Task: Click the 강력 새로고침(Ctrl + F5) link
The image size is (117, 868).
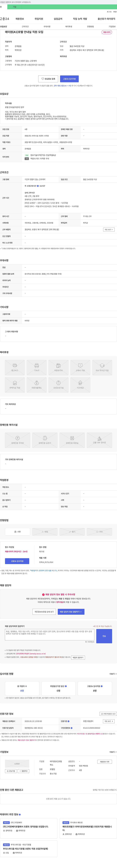Action: coord(63,86)
